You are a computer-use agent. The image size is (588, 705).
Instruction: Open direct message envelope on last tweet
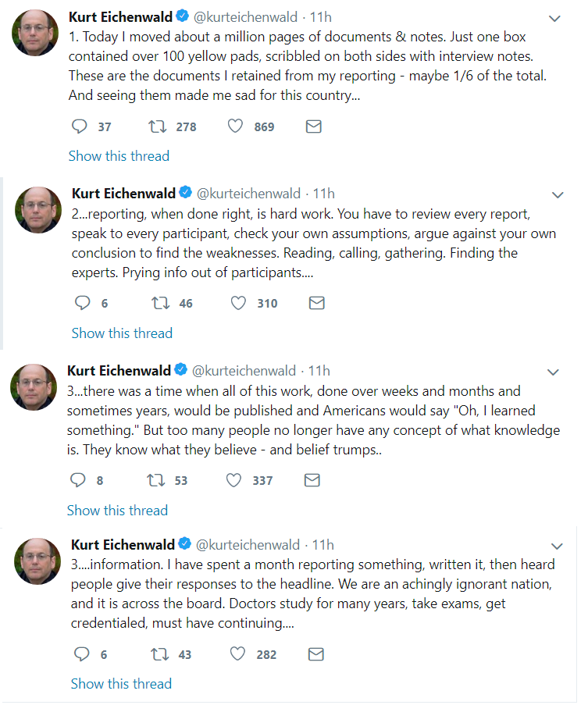[x=315, y=653]
